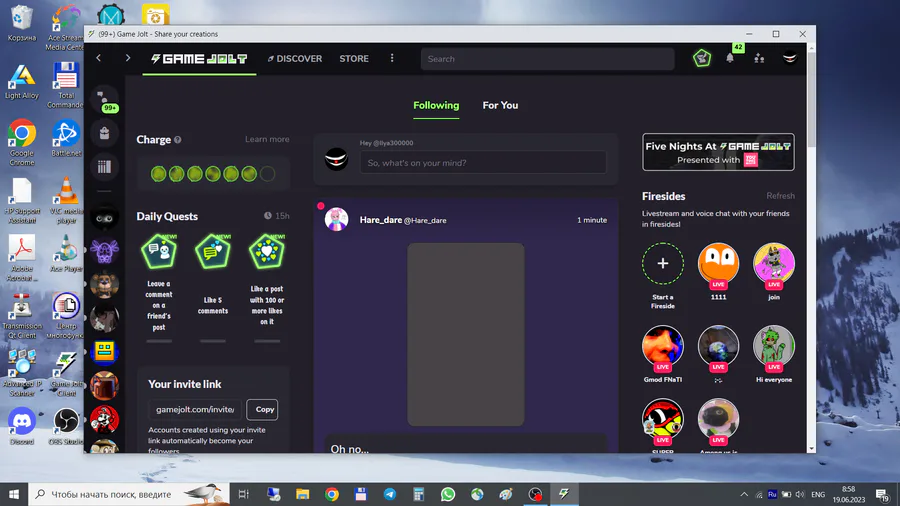Open the Discord desktop shortcut
The image size is (900, 506).
tap(22, 426)
